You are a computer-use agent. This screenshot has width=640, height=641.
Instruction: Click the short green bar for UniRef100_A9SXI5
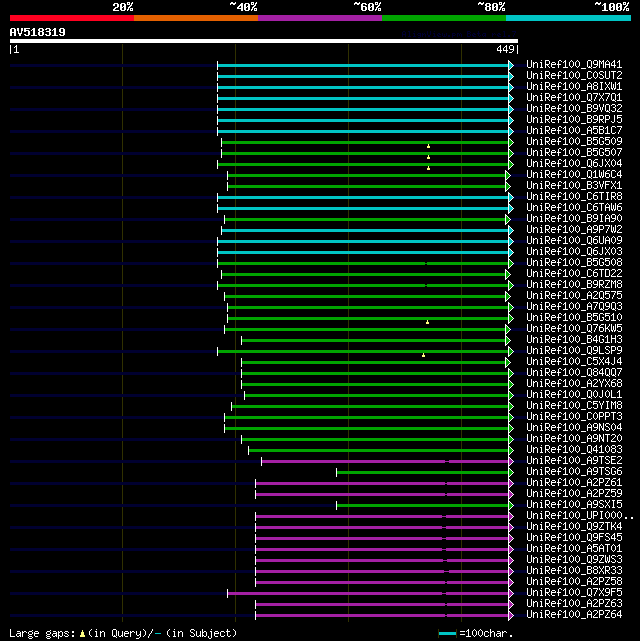pyautogui.click(x=423, y=505)
